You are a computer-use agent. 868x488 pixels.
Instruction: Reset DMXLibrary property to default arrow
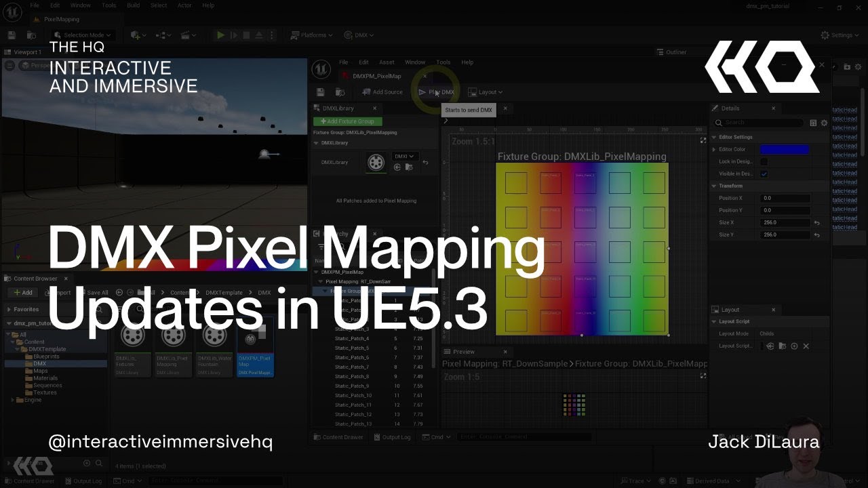point(425,163)
